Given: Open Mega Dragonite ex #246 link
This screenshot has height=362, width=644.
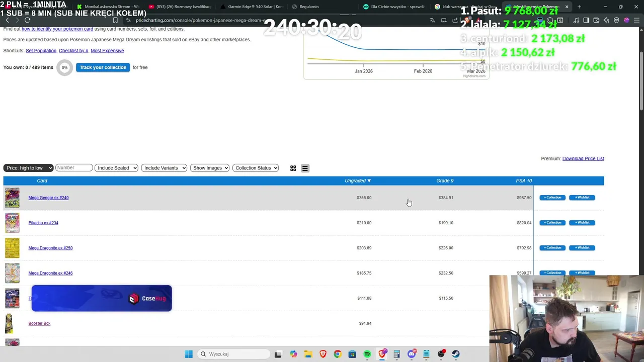Looking at the screenshot, I should [50, 273].
